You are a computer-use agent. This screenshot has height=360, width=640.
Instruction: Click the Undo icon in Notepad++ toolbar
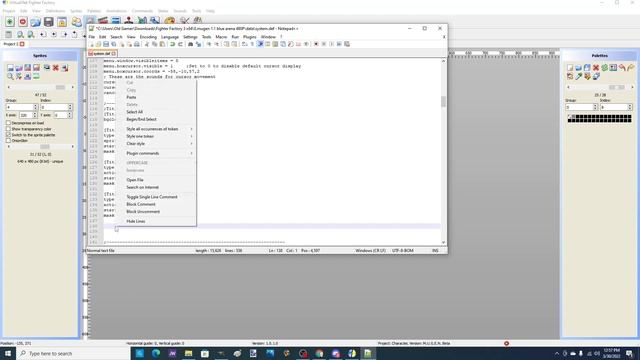tap(173, 44)
